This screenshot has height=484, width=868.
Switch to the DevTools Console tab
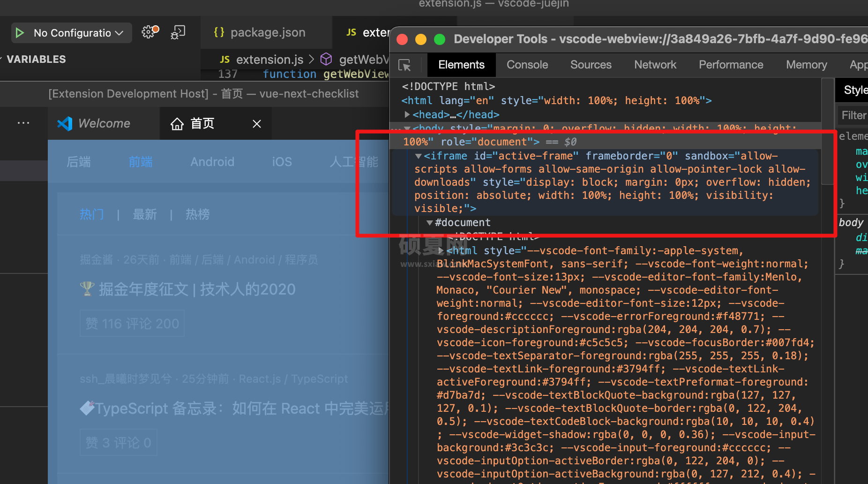[x=527, y=65]
